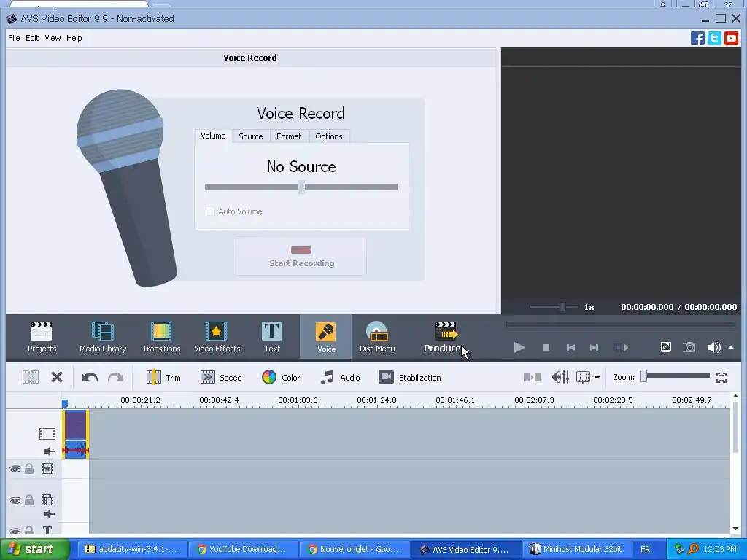The image size is (747, 560).
Task: Delete the selected item with X icon
Action: pos(57,377)
